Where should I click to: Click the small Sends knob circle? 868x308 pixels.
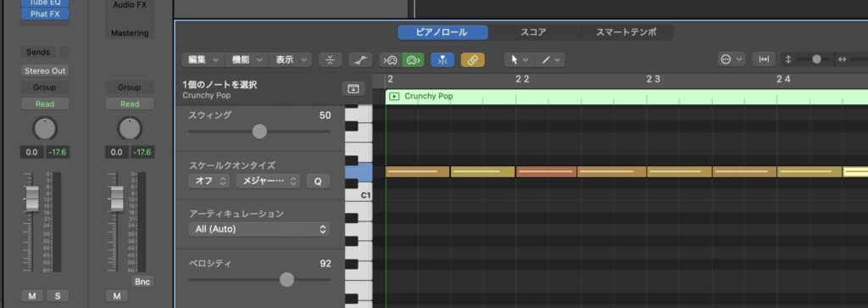tap(64, 52)
